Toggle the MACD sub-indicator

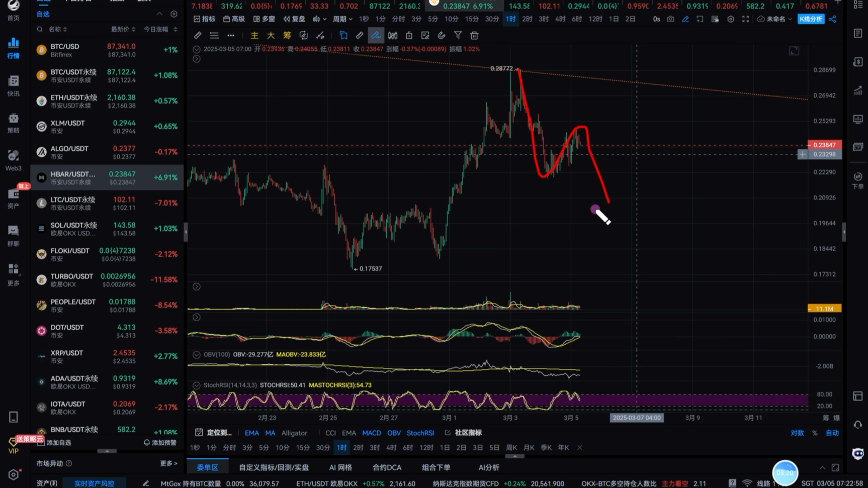tap(372, 433)
